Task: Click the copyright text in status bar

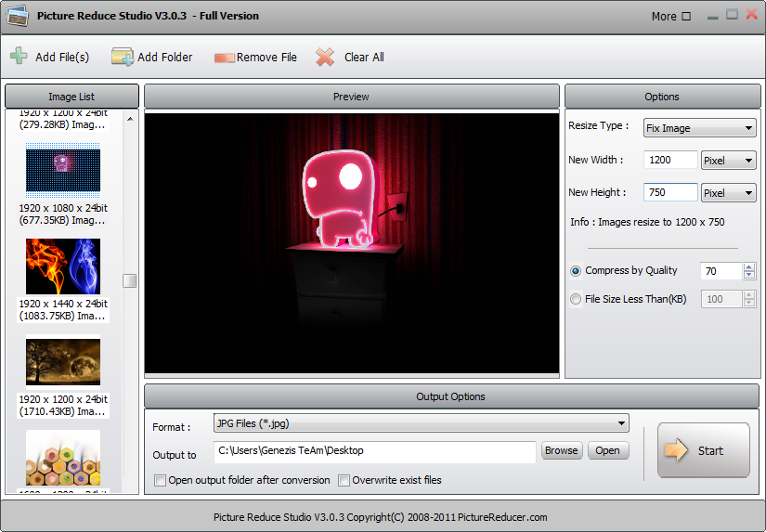Action: 380,517
